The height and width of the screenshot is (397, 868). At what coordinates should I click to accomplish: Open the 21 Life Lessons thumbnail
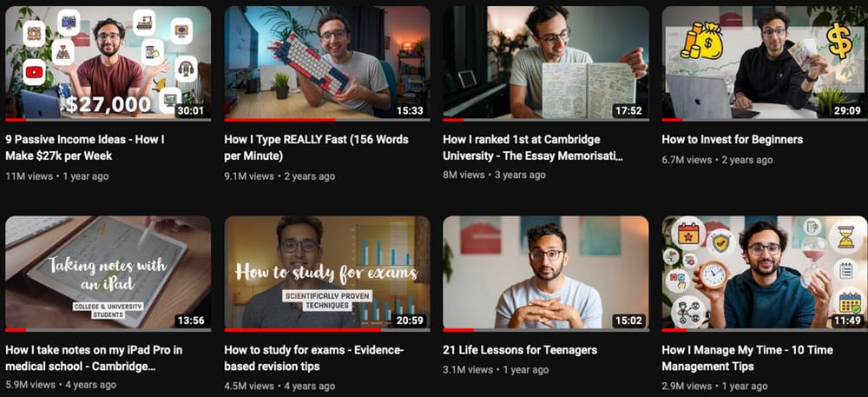(x=546, y=274)
